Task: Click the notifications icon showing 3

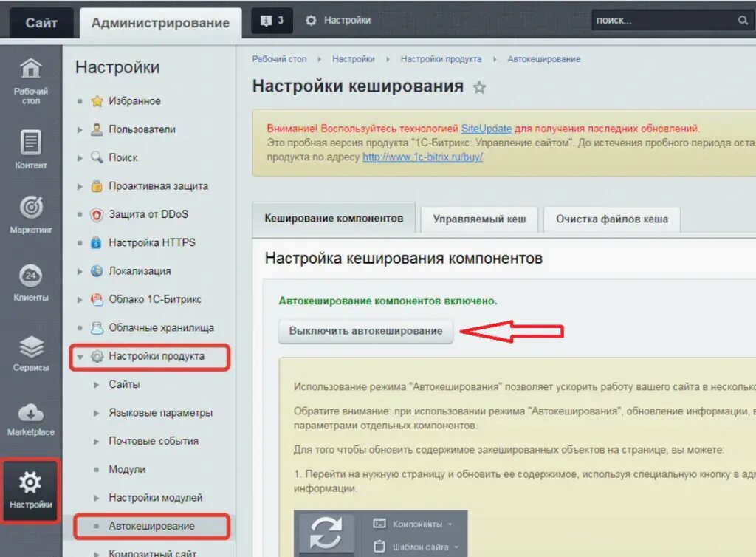Action: point(272,20)
